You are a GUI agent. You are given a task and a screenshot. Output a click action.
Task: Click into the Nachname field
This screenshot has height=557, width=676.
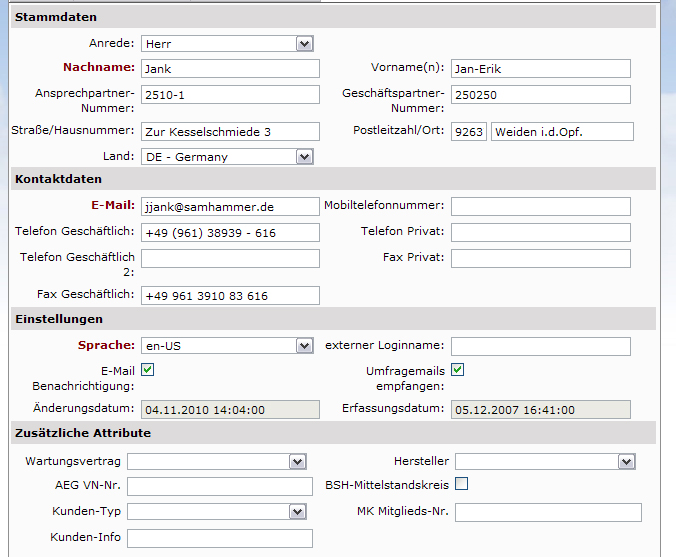230,69
